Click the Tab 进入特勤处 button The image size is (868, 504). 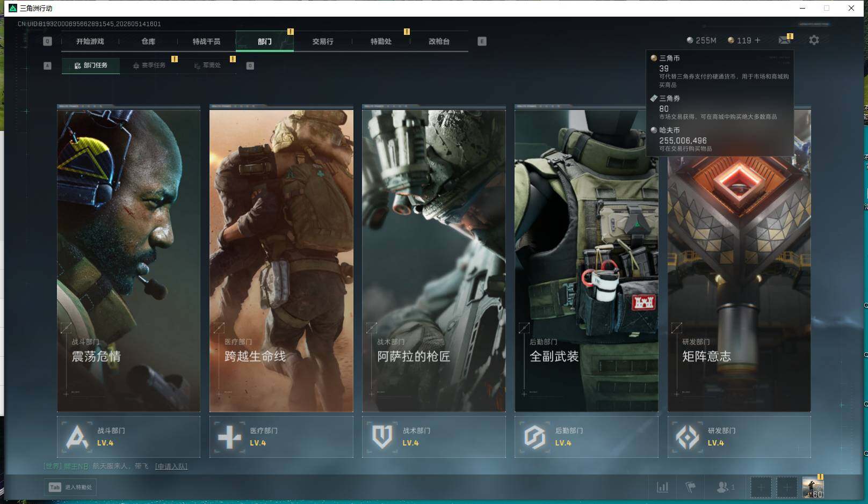70,487
